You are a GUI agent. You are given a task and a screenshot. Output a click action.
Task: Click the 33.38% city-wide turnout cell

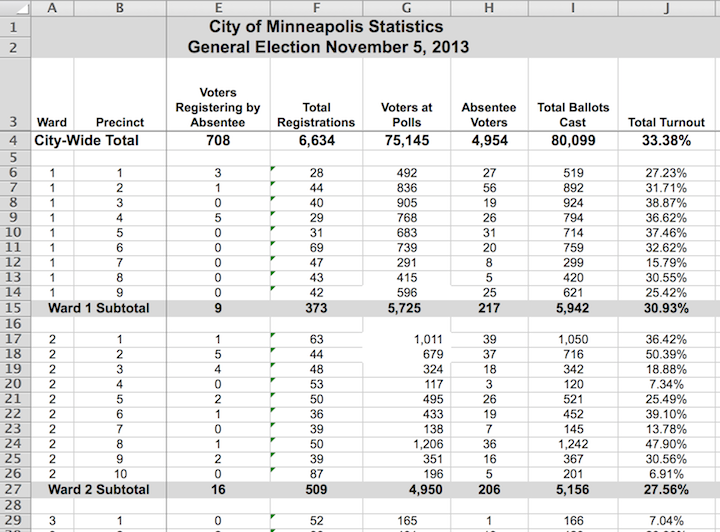[666, 141]
